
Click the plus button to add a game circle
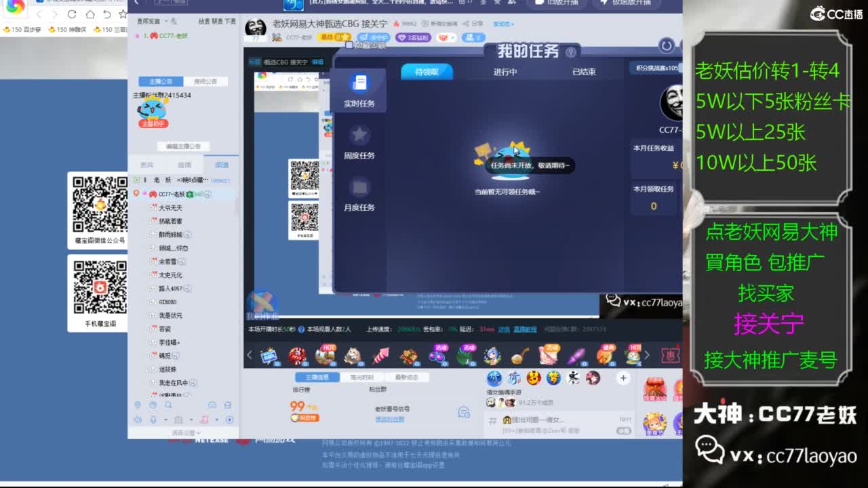[623, 378]
